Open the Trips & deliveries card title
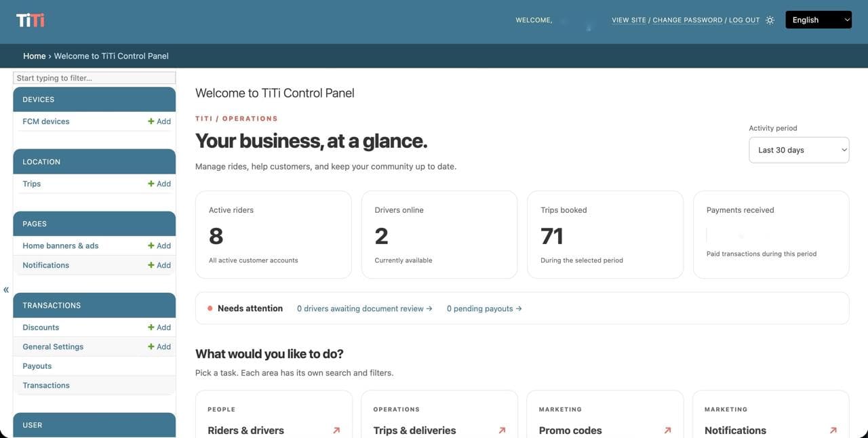 click(414, 431)
